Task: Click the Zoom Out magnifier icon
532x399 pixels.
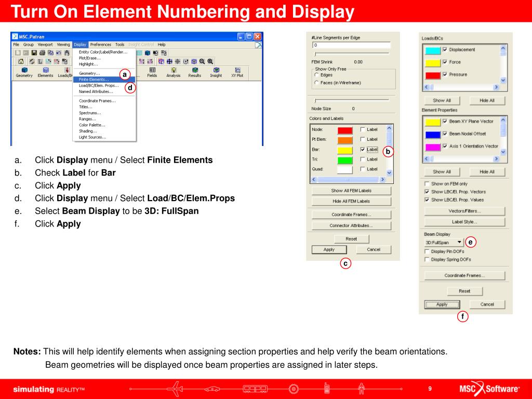Action: click(x=202, y=61)
